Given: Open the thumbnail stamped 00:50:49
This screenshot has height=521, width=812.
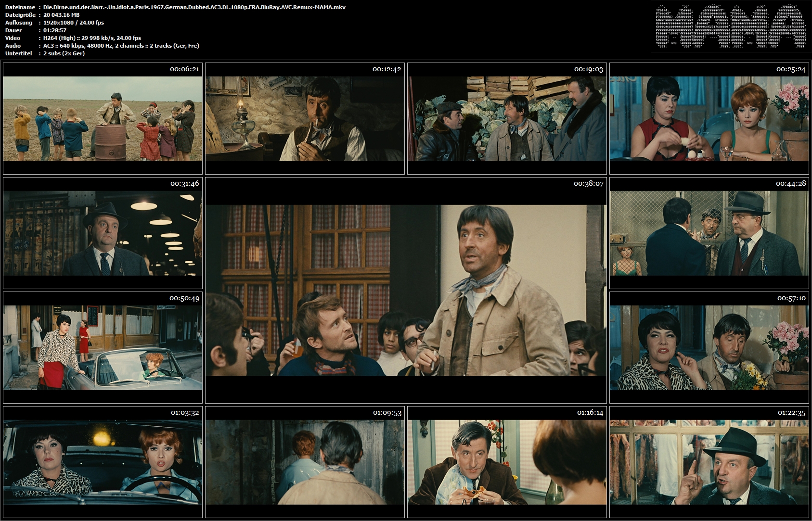Looking at the screenshot, I should coord(103,347).
